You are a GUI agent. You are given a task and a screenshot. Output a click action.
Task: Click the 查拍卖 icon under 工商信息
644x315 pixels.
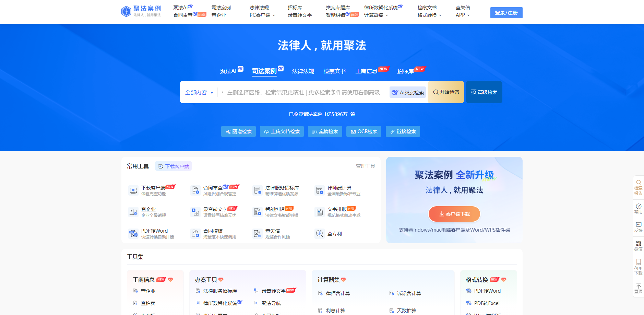pos(135,303)
